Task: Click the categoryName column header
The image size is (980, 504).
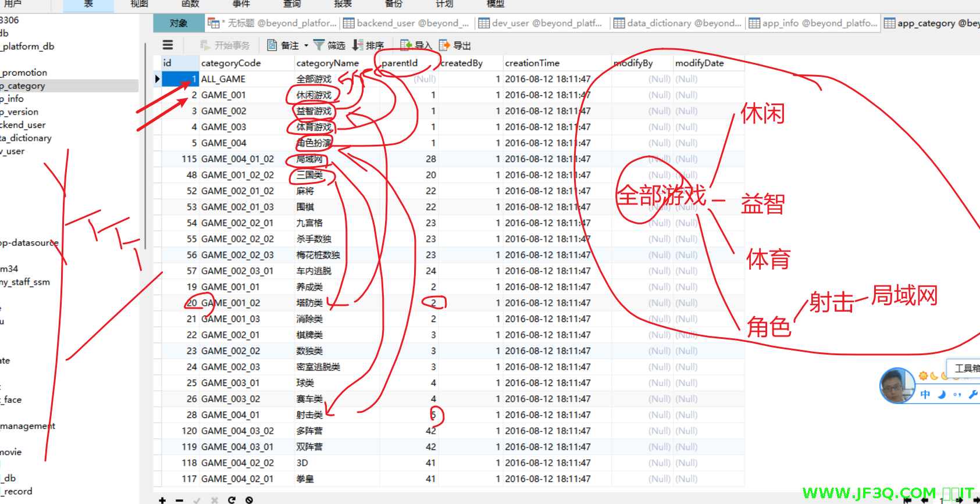Action: tap(327, 63)
